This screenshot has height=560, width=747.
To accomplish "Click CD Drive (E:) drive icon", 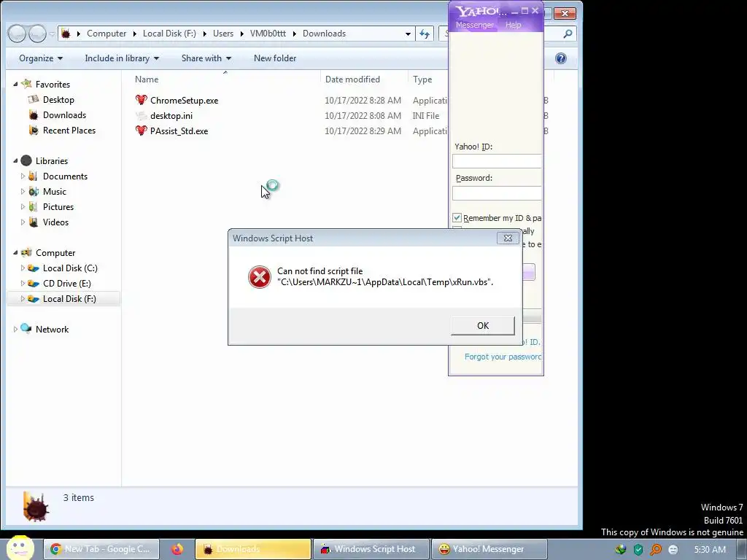I will click(x=33, y=284).
